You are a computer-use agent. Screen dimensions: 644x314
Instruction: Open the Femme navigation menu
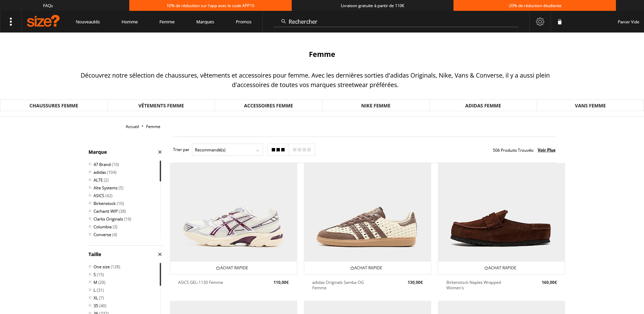pyautogui.click(x=167, y=22)
